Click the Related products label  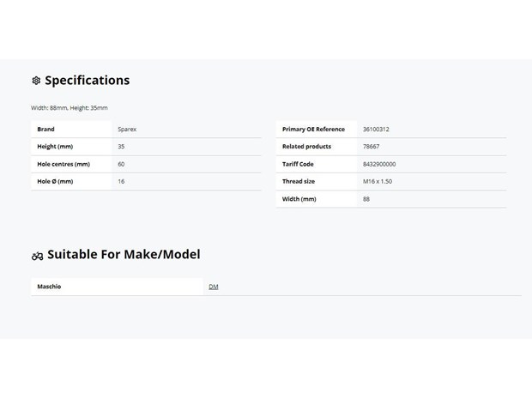[x=306, y=147]
